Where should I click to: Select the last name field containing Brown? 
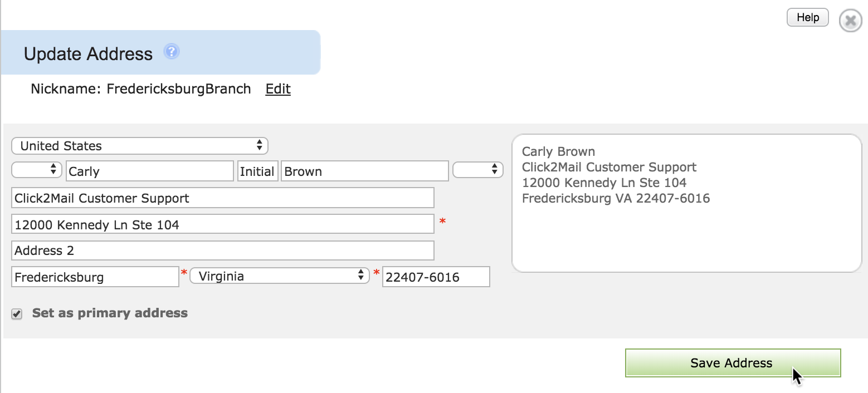(365, 171)
